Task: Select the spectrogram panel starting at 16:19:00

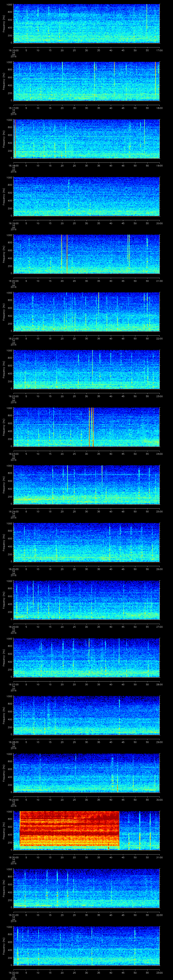Action: pyautogui.click(x=87, y=197)
